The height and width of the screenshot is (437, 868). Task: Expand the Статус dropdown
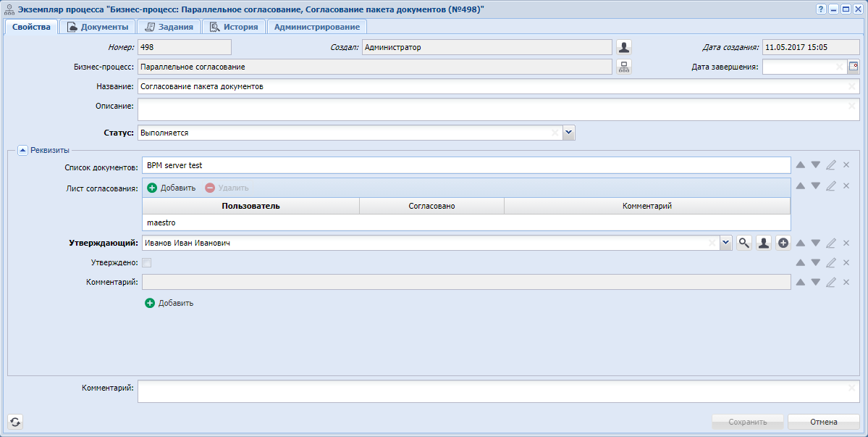[x=569, y=133]
